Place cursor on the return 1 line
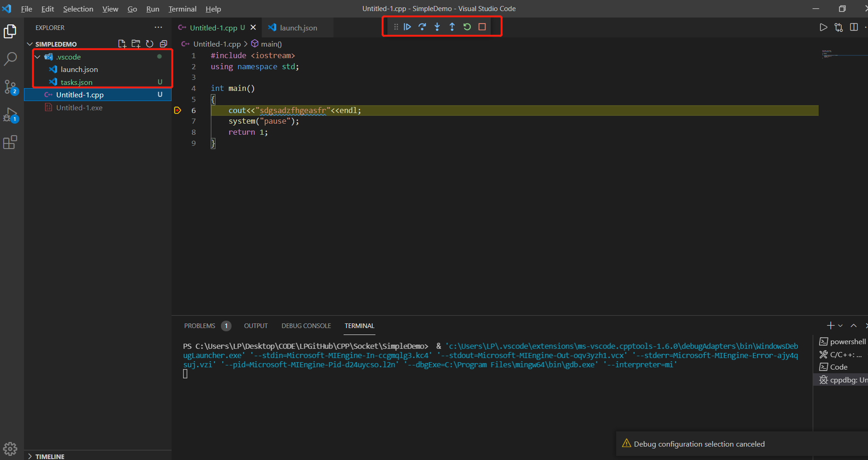 click(248, 132)
